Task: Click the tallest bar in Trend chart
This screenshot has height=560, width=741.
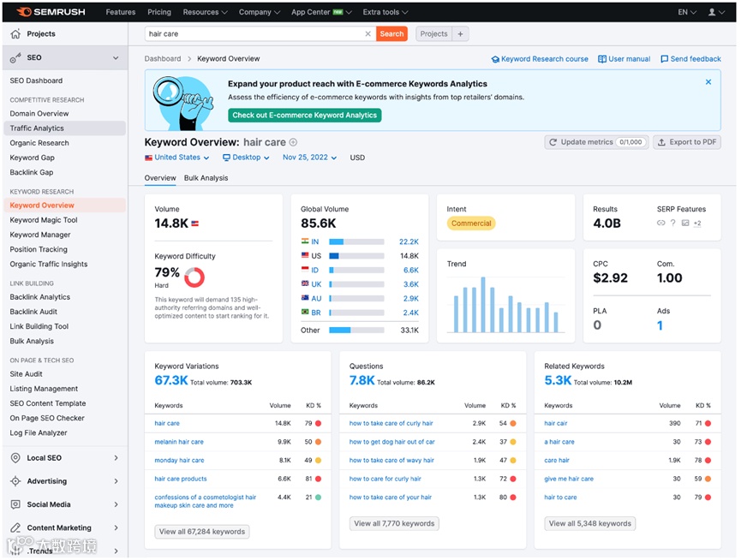Action: pos(483,305)
